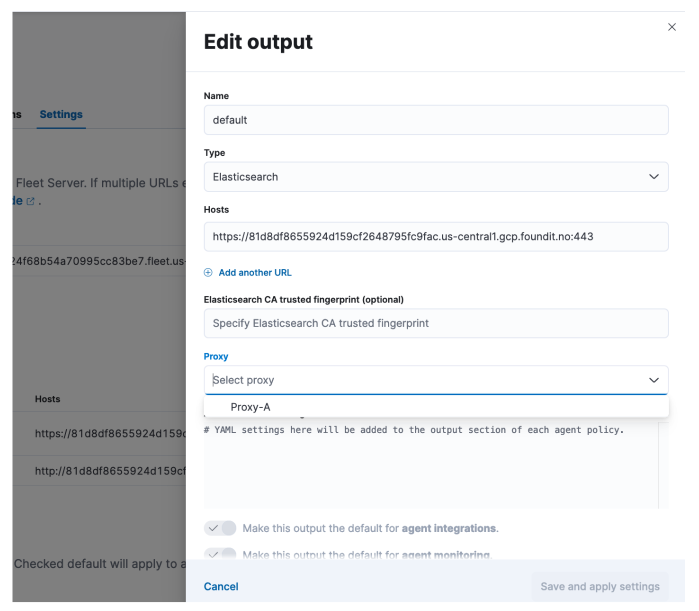Click the Add another URL link
699x611 pixels.
pyautogui.click(x=255, y=272)
